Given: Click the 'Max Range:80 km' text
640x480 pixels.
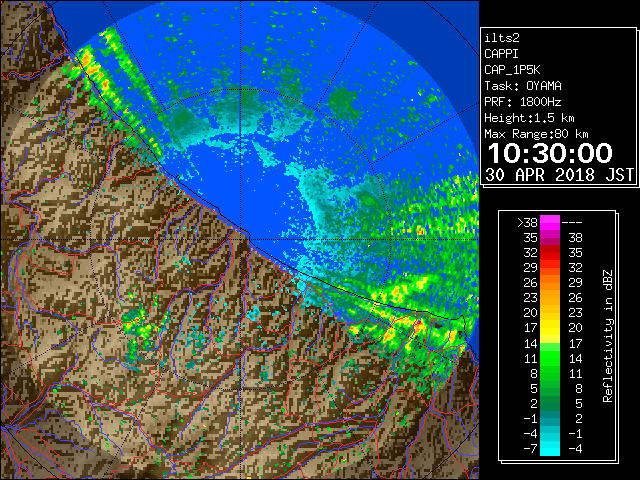Looking at the screenshot, I should pos(536,134).
